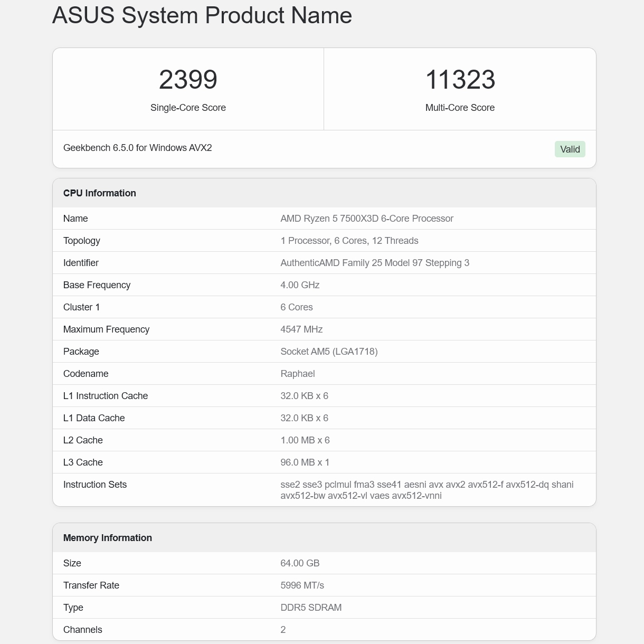Click the green Valid badge
Image resolution: width=644 pixels, height=644 pixels.
(x=570, y=149)
